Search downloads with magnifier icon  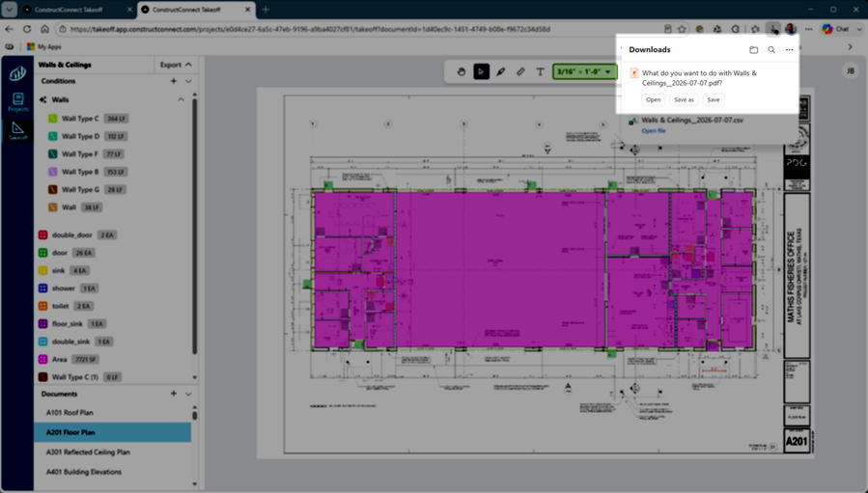click(x=771, y=50)
